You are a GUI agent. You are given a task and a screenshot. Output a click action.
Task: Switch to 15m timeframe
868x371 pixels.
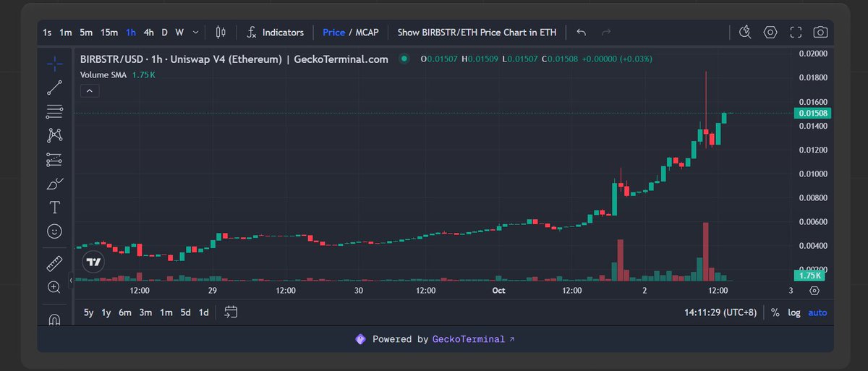109,33
